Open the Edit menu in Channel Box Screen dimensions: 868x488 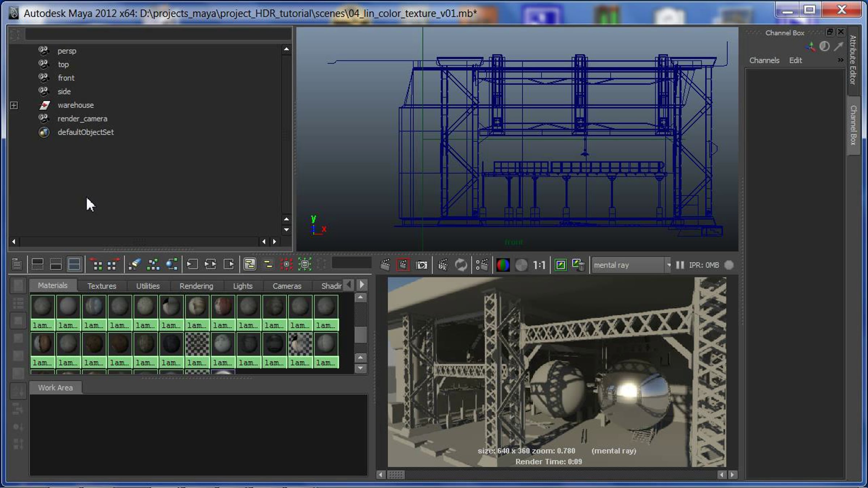(x=795, y=60)
